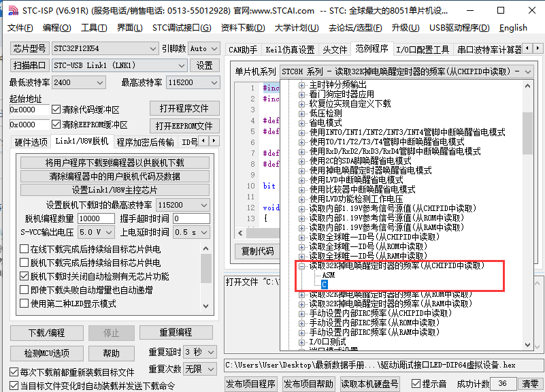545x392 pixels.
Task: Enable 使用第二种LED显示模式 checkbox
Action: pyautogui.click(x=24, y=304)
